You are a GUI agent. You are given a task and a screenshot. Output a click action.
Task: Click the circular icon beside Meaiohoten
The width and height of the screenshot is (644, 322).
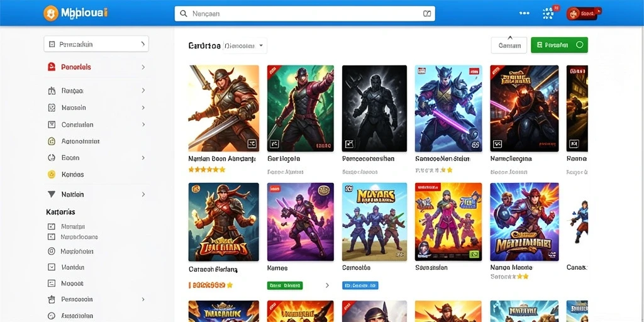(52, 251)
